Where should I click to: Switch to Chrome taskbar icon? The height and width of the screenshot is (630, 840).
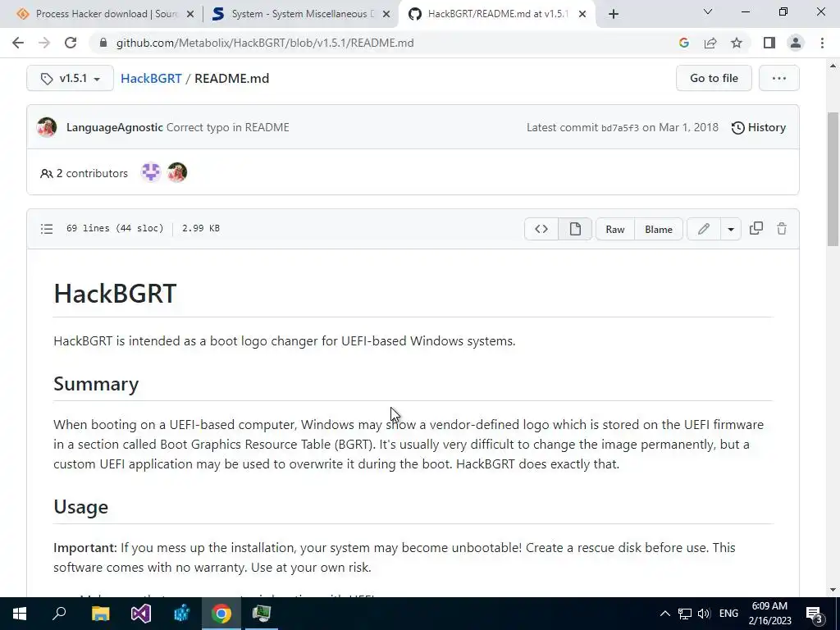pos(221,614)
